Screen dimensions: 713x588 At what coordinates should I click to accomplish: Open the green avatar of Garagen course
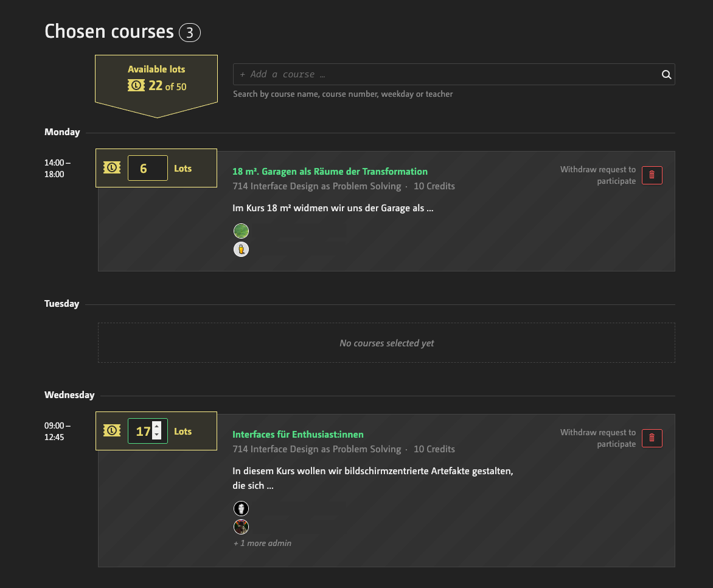241,231
